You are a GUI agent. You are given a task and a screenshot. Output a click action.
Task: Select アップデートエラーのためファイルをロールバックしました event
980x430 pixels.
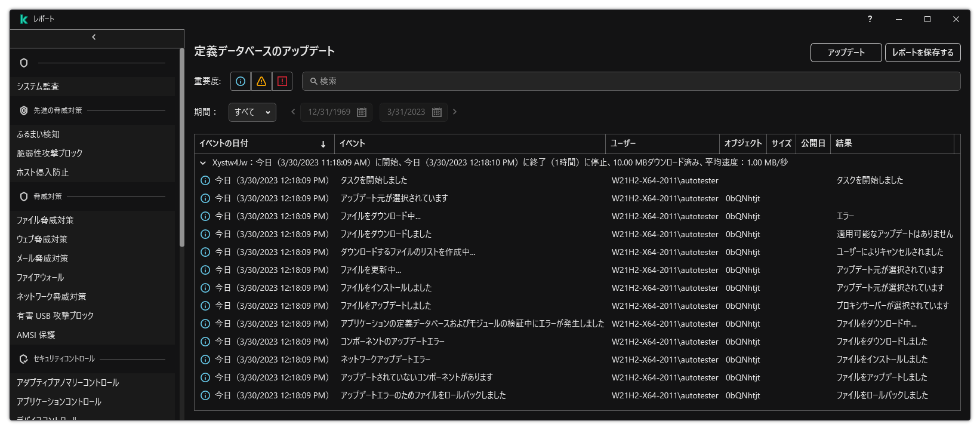pos(423,395)
